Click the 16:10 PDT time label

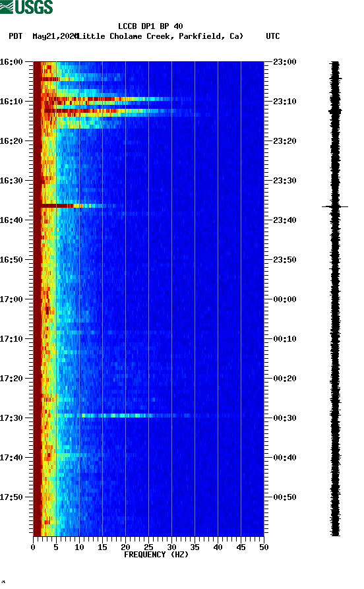pos(11,102)
